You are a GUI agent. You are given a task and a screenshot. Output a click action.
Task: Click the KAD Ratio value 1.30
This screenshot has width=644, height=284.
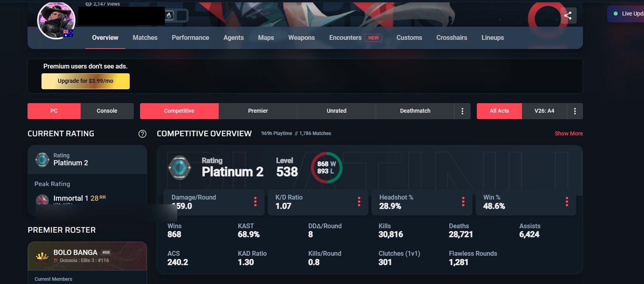pyautogui.click(x=246, y=262)
